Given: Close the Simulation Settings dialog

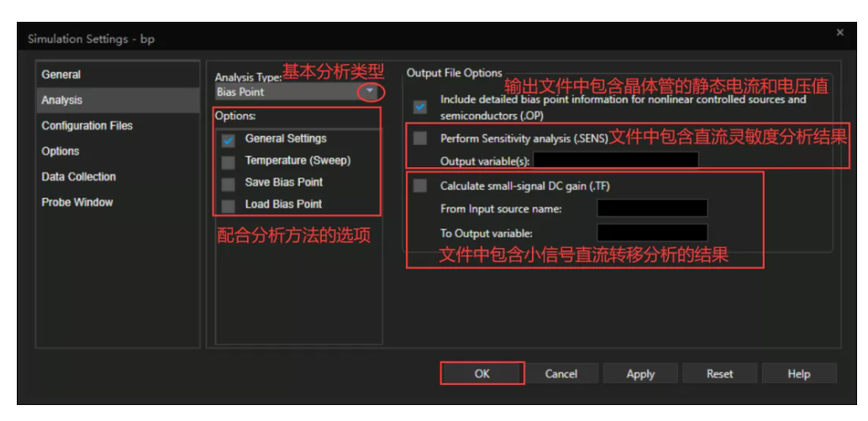Looking at the screenshot, I should tap(839, 34).
